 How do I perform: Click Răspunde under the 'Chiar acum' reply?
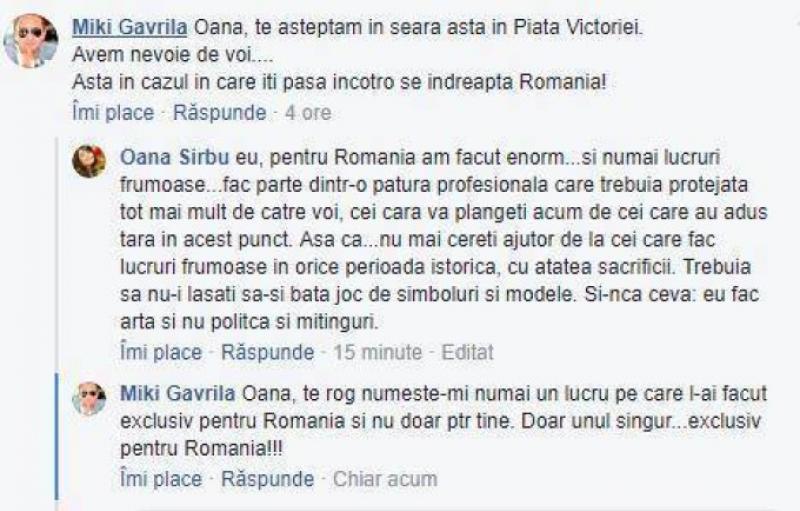[x=267, y=479]
